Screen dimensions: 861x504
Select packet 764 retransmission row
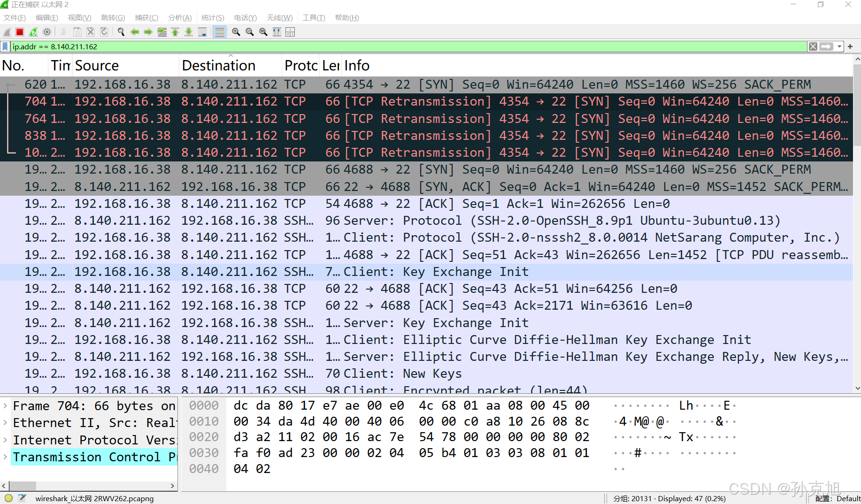point(426,119)
